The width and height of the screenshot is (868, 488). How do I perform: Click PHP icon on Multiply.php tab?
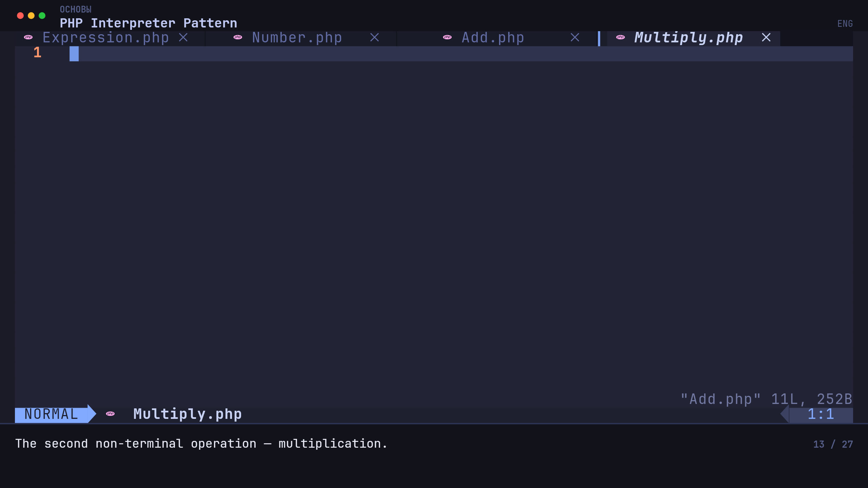click(x=620, y=37)
